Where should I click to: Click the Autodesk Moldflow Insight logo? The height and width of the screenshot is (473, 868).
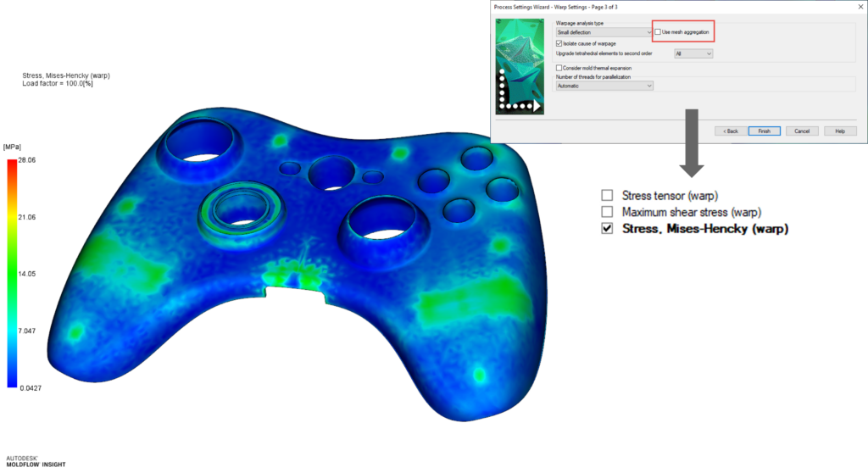coord(36,461)
